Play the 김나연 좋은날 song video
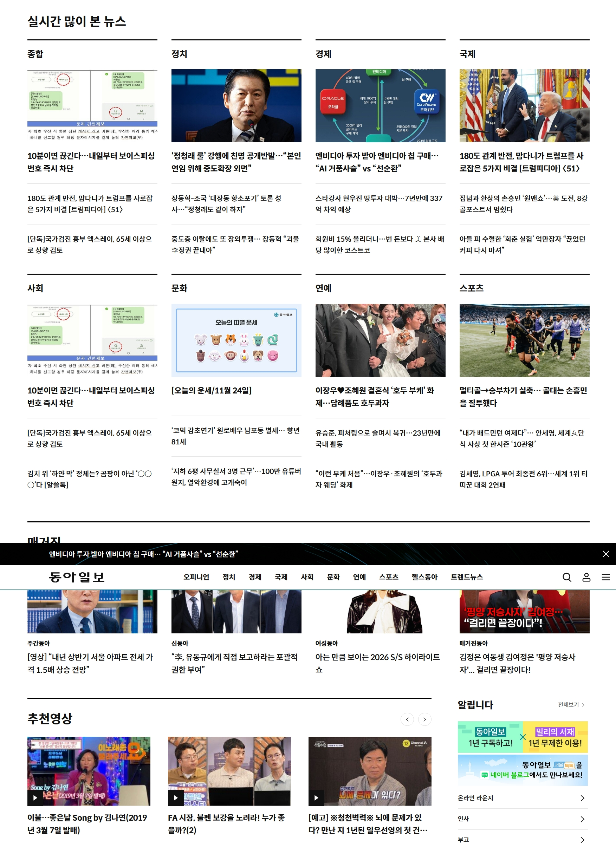The image size is (616, 847). point(89,771)
